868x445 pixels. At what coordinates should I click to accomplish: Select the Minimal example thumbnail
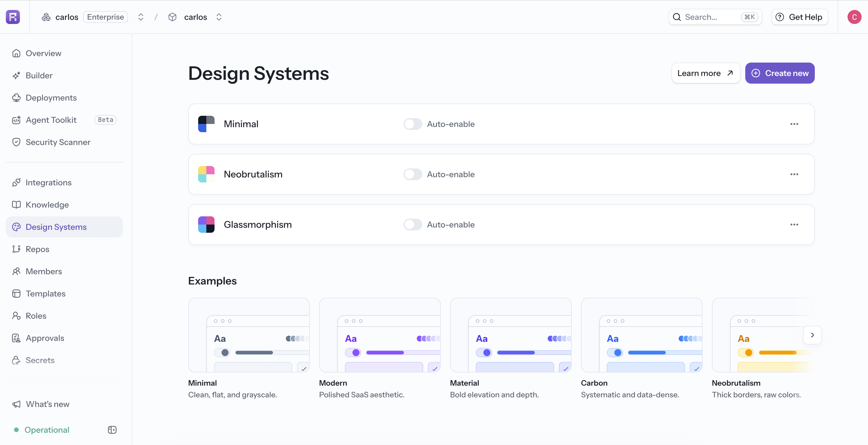pos(249,335)
